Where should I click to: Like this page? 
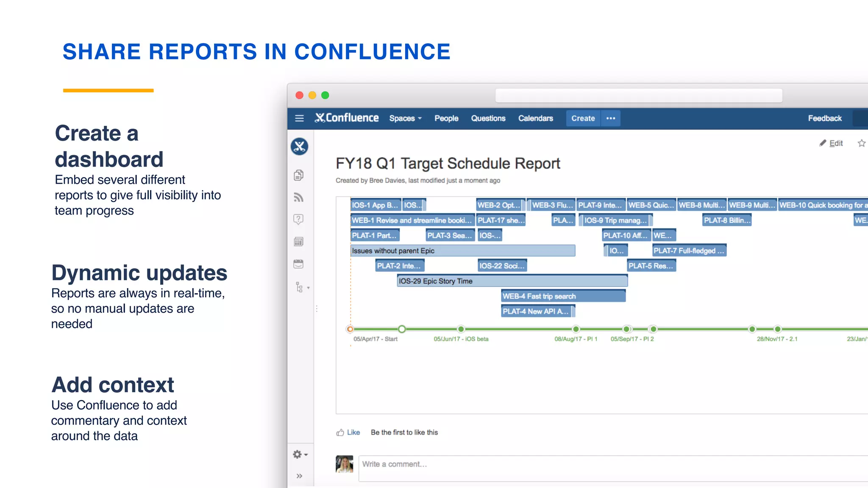click(348, 432)
